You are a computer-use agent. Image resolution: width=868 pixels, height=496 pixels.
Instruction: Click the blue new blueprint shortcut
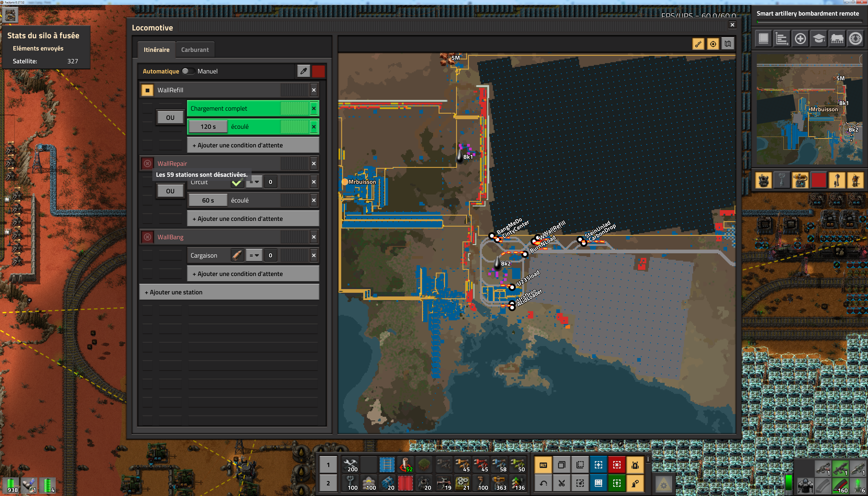599,465
